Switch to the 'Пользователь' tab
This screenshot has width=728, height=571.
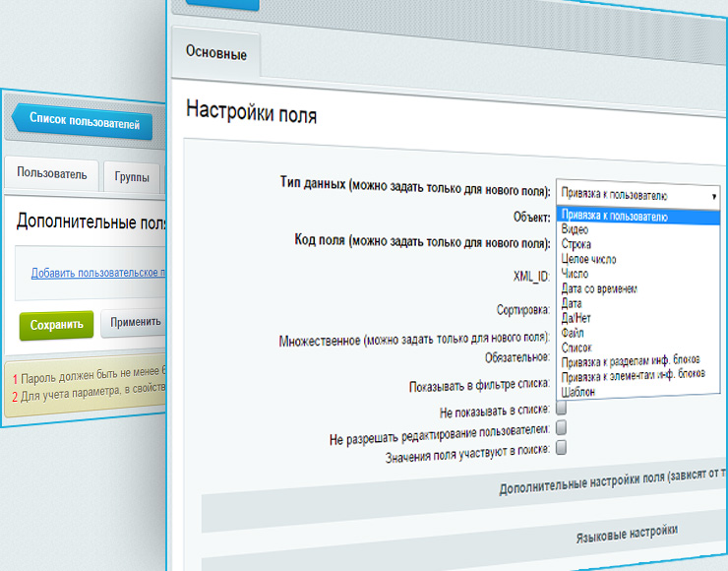click(51, 175)
